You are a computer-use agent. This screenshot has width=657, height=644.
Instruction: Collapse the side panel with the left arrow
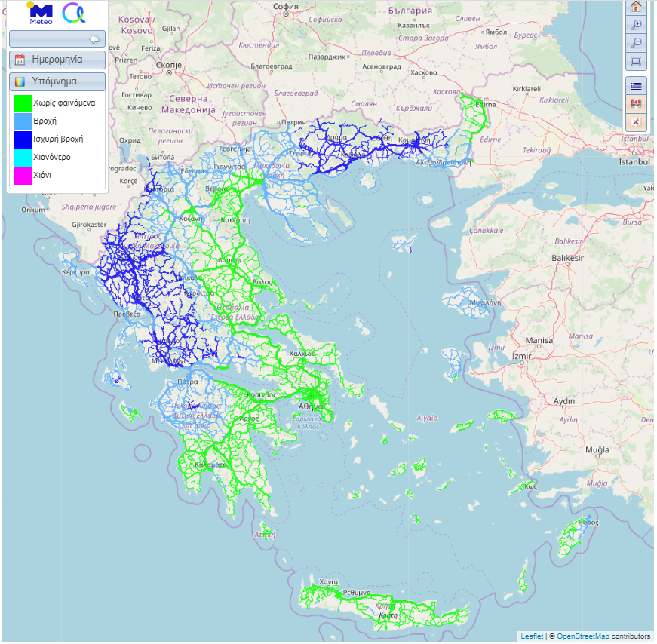[94, 39]
